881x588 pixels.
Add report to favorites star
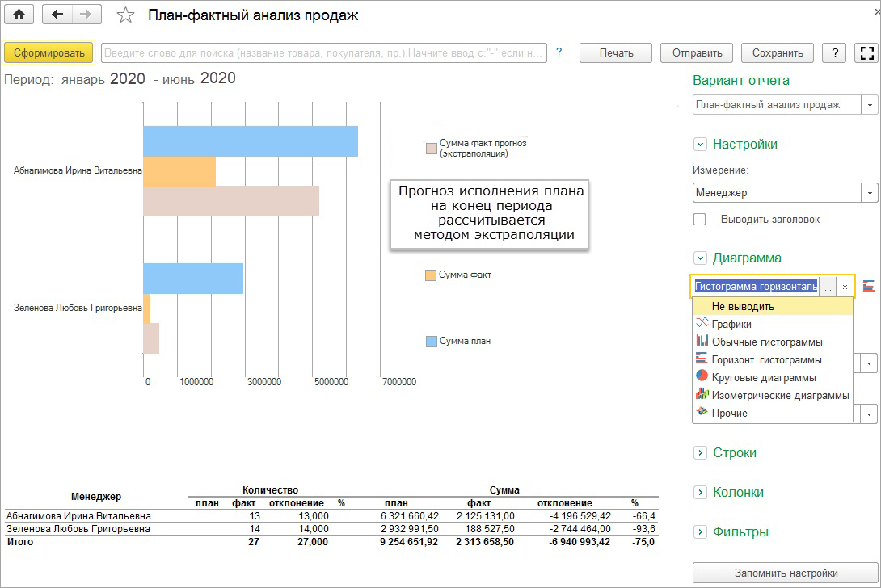tap(125, 15)
